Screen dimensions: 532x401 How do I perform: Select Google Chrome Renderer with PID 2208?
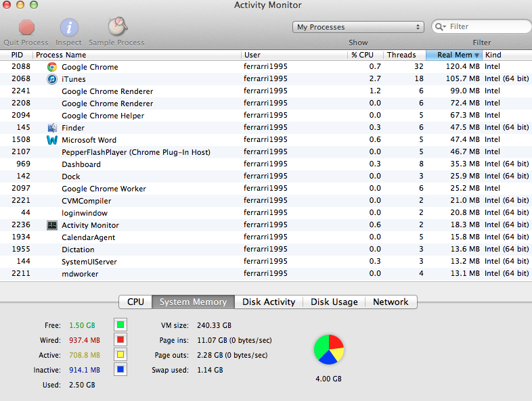(x=107, y=103)
